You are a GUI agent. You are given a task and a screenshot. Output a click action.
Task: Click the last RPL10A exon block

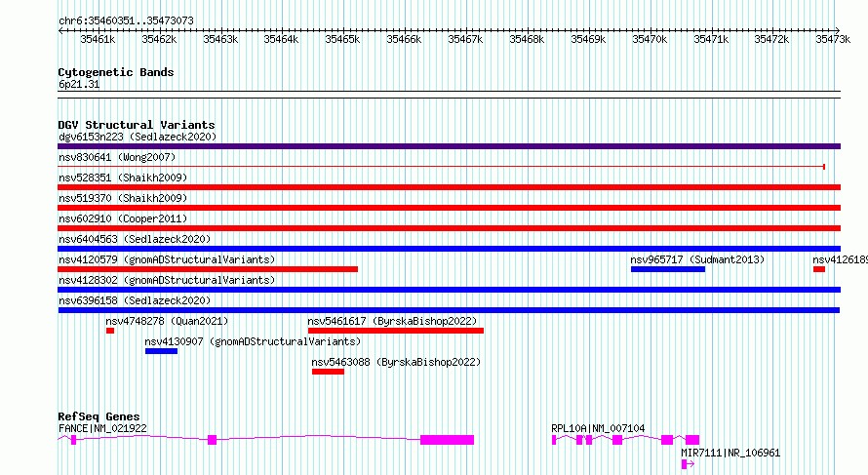point(692,440)
